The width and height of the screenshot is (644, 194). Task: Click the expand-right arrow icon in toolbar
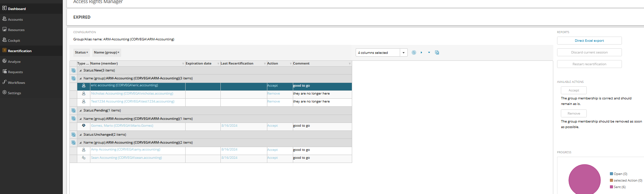422,52
